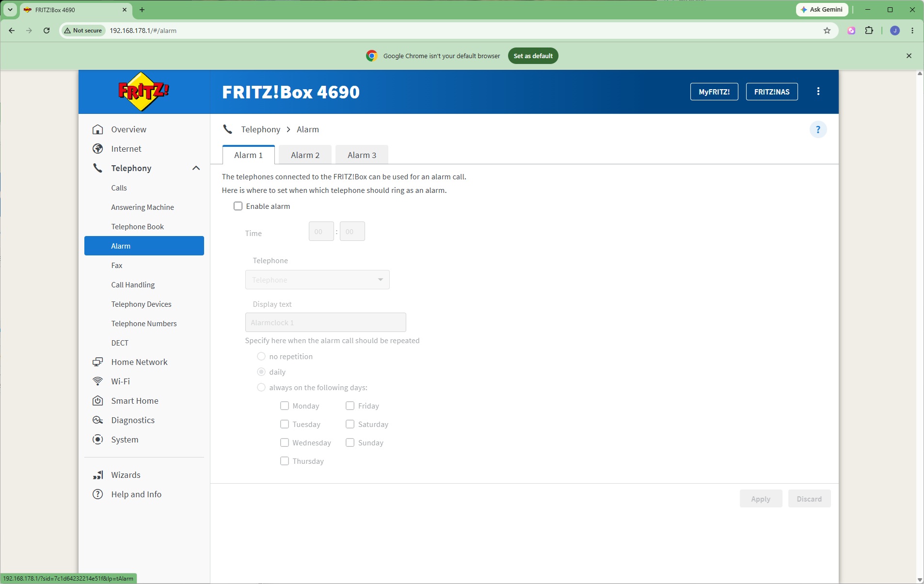Switch to the Alarm 1 tab

click(x=249, y=155)
